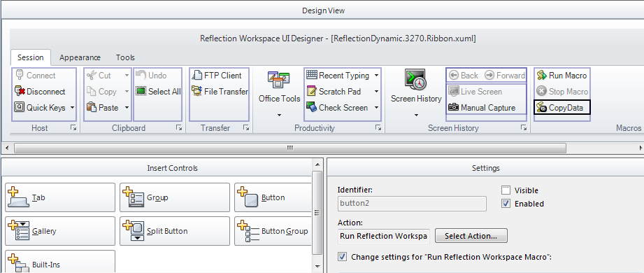This screenshot has width=644, height=273.
Task: Select the Manual Capture camera icon
Action: click(x=453, y=107)
